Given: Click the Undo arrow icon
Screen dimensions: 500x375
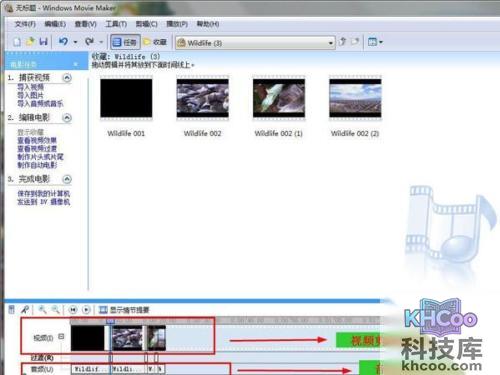Looking at the screenshot, I should [63, 42].
